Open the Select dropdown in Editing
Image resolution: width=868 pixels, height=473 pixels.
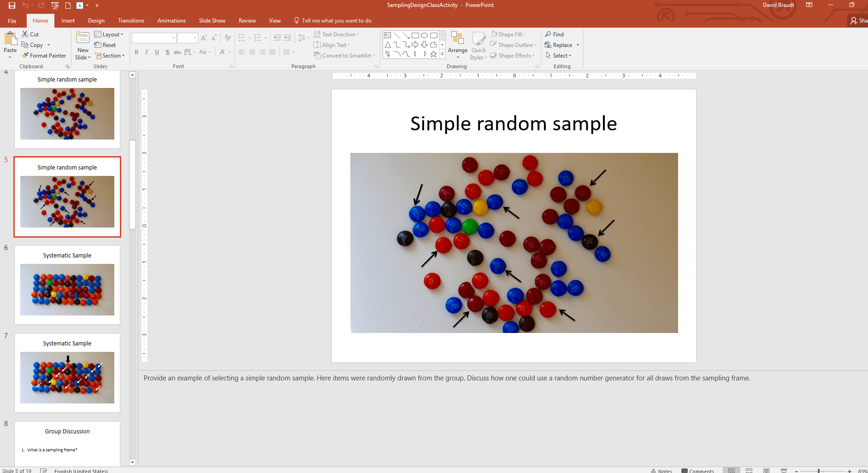click(x=558, y=56)
